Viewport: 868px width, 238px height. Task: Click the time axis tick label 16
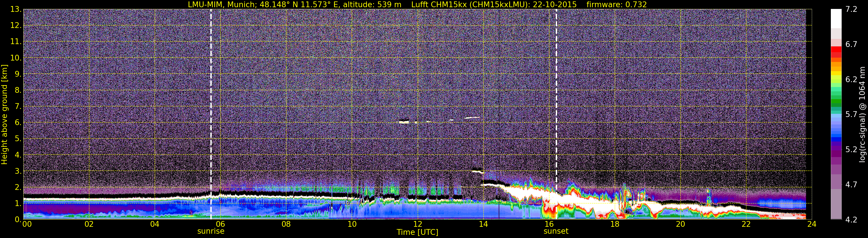point(549,224)
